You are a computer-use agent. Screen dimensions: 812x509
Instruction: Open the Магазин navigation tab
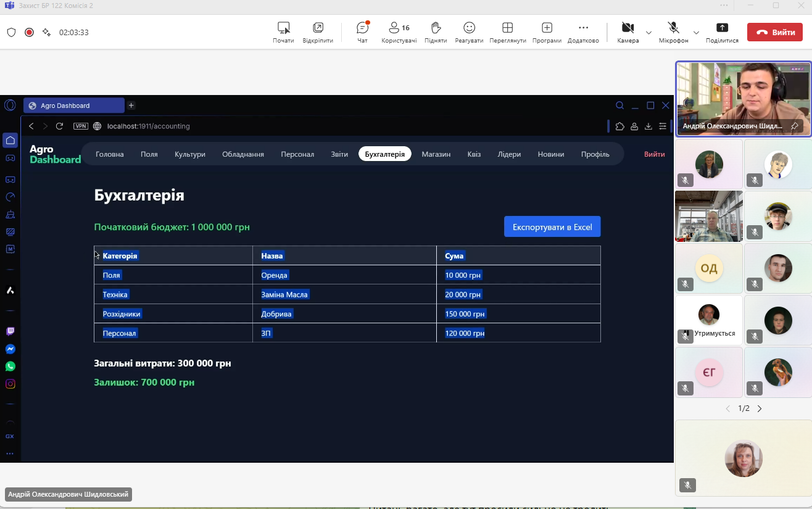coord(436,154)
